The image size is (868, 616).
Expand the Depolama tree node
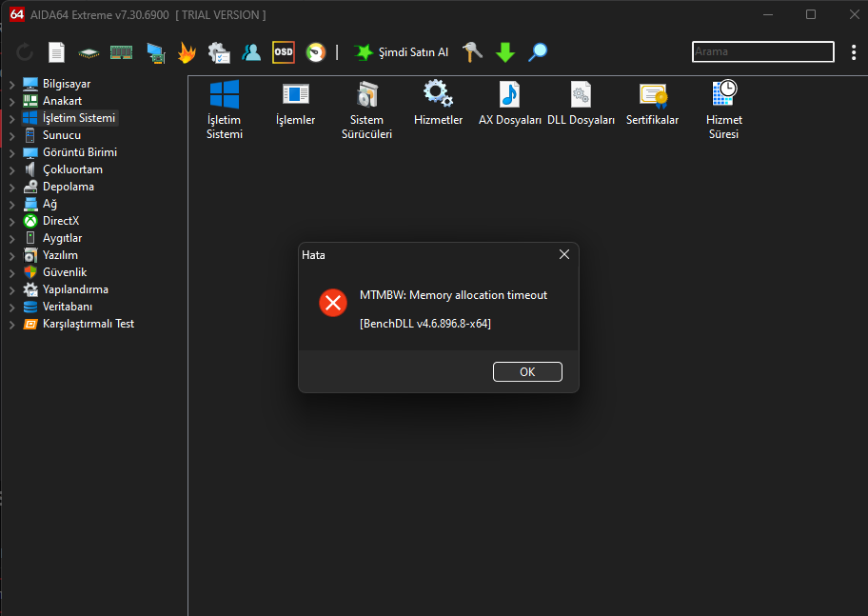pyautogui.click(x=12, y=188)
